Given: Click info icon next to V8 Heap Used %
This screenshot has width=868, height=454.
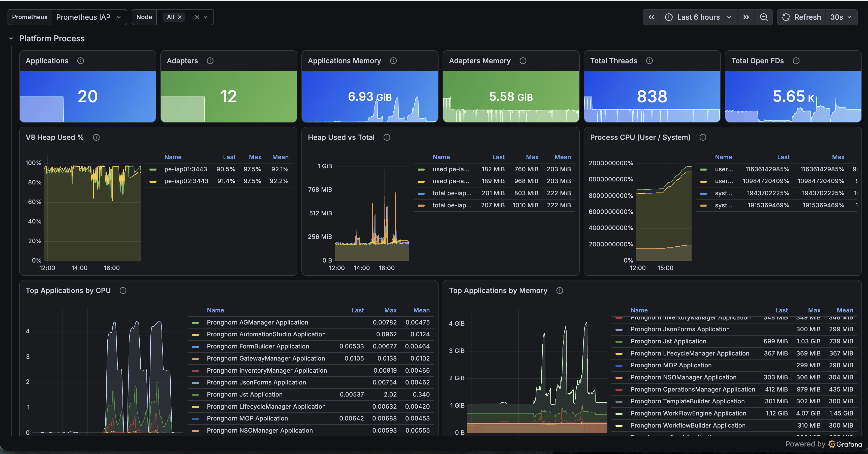Looking at the screenshot, I should click(x=96, y=137).
